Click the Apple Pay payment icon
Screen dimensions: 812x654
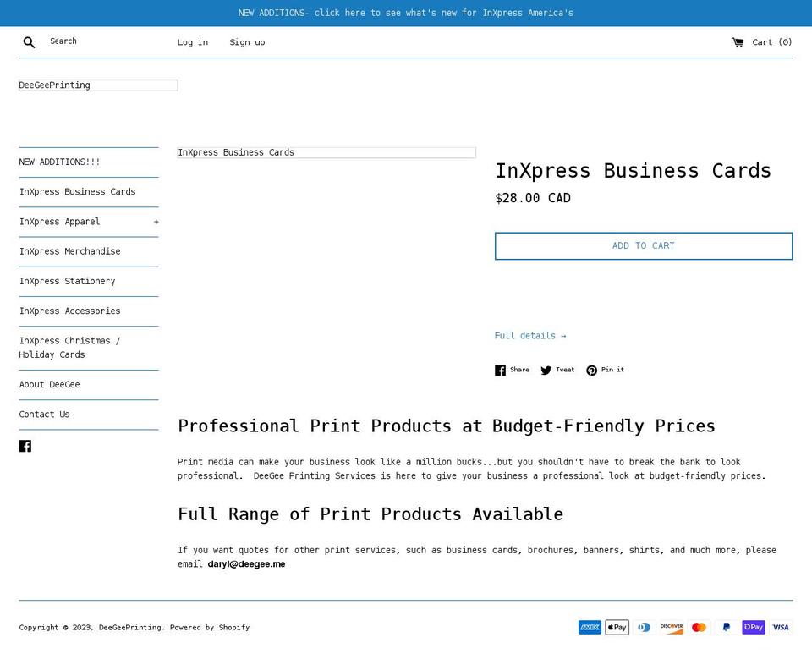pyautogui.click(x=617, y=627)
